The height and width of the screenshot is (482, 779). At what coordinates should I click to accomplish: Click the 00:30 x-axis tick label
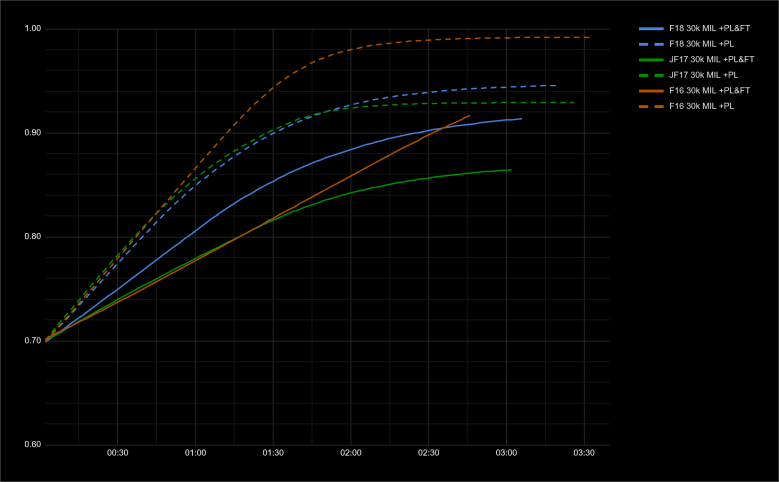[118, 453]
